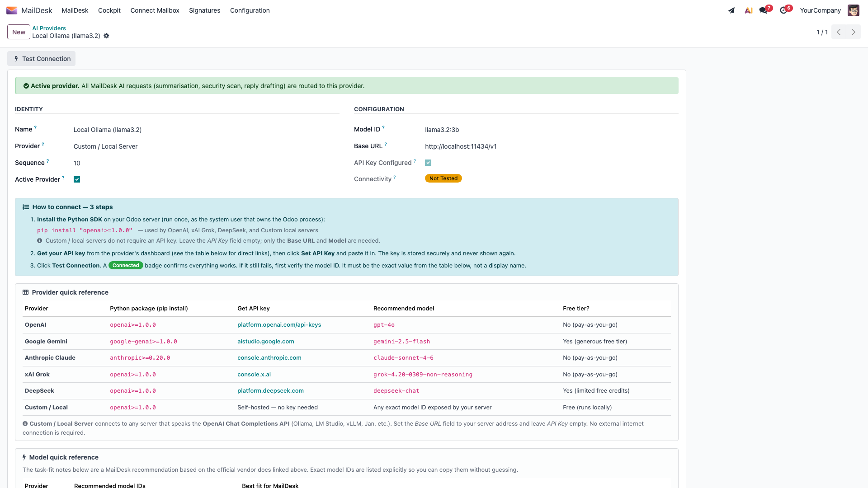868x488 pixels.
Task: Open the paper plane send icon
Action: 731,10
